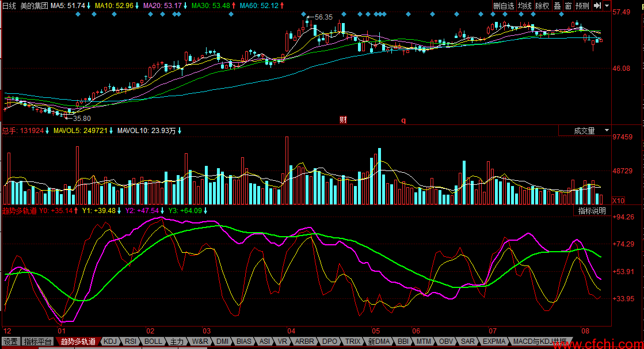The height and width of the screenshot is (349, 644).
Task: Switch to the ASI indicator tab
Action: coord(265,342)
